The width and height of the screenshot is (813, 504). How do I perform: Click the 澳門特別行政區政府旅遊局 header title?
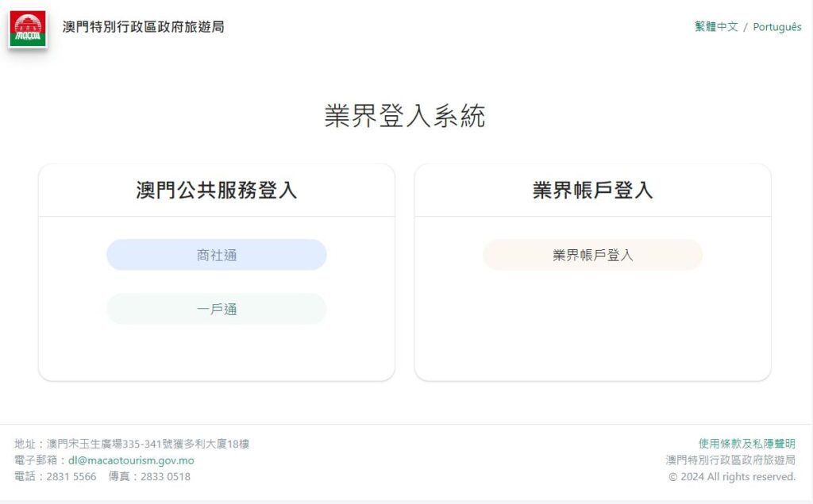pos(144,26)
